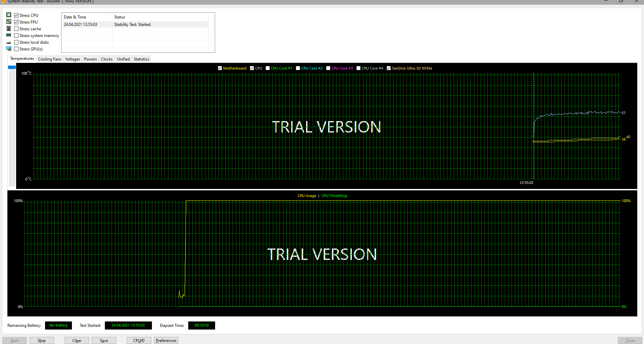Click the Test Started value field
Viewport: 644px width, 344px height.
coord(128,326)
